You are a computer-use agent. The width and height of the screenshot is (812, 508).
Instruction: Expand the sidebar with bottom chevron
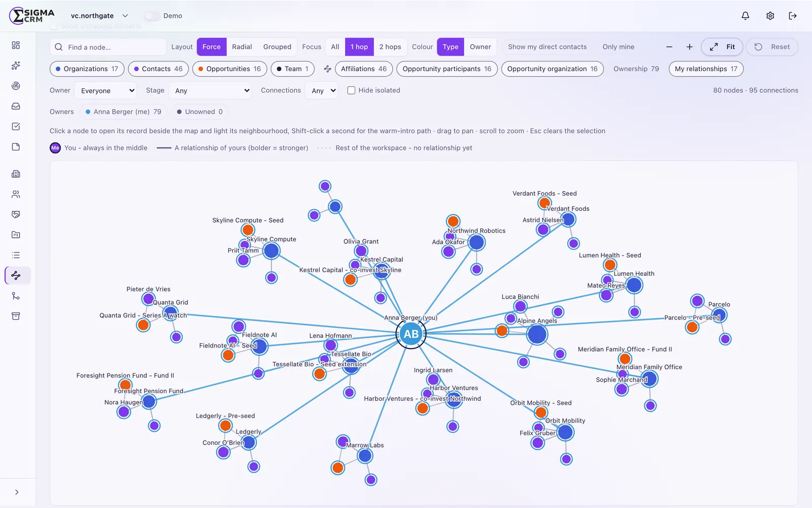click(17, 492)
